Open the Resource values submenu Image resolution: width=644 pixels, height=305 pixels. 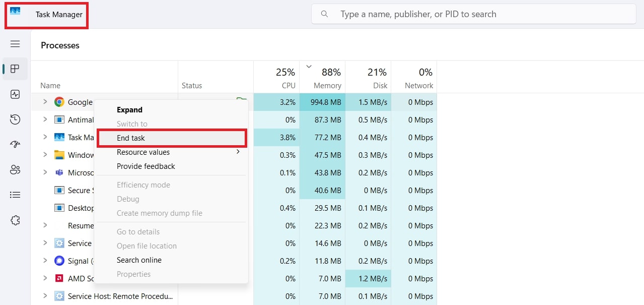(171, 152)
